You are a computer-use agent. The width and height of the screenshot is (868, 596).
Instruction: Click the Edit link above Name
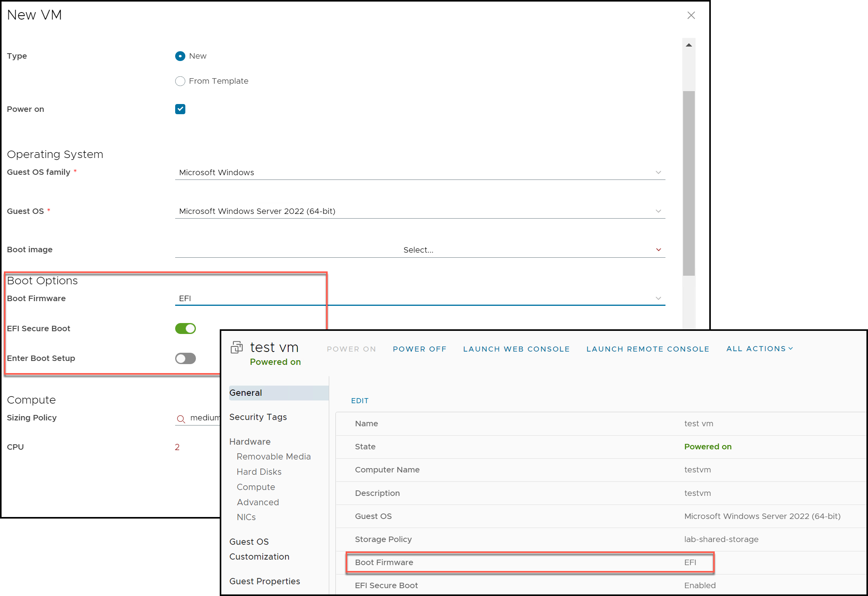pyautogui.click(x=359, y=400)
